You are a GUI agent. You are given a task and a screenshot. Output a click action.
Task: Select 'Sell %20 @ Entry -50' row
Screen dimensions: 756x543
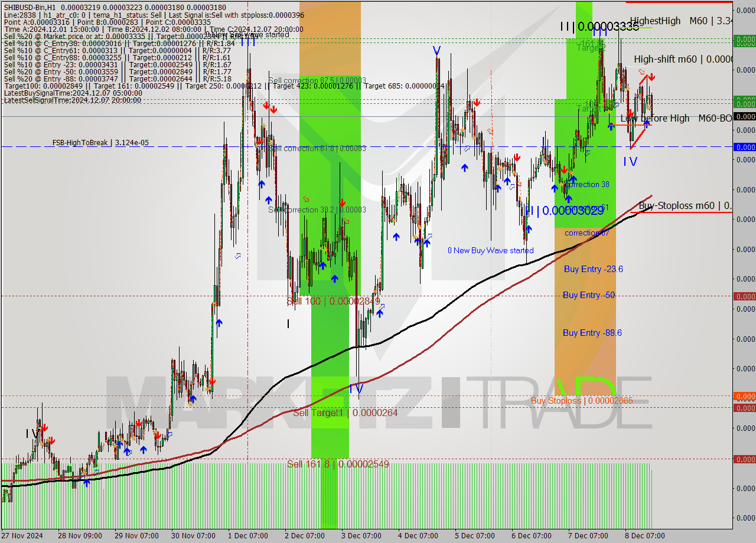[x=117, y=71]
